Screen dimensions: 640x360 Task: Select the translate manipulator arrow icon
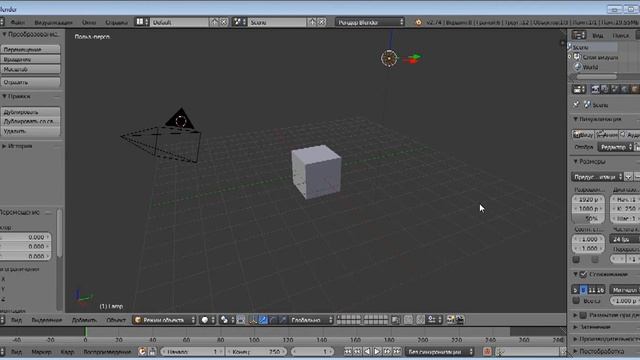tap(263, 320)
